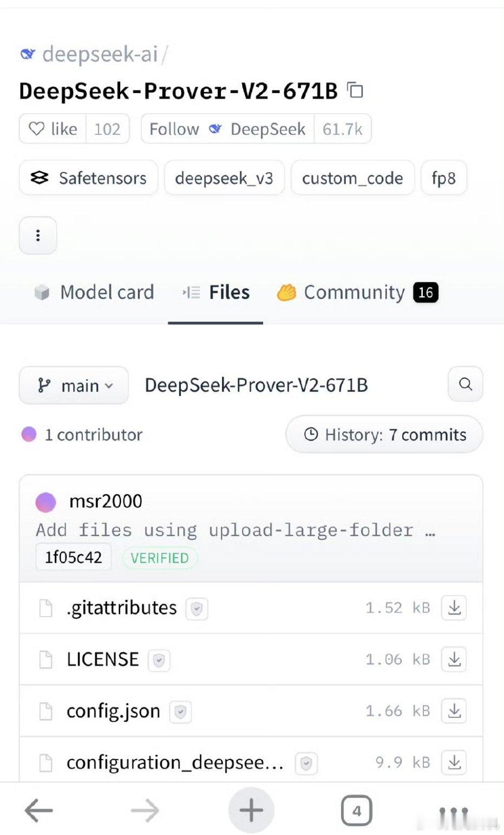Open the main branch dropdown

click(74, 385)
